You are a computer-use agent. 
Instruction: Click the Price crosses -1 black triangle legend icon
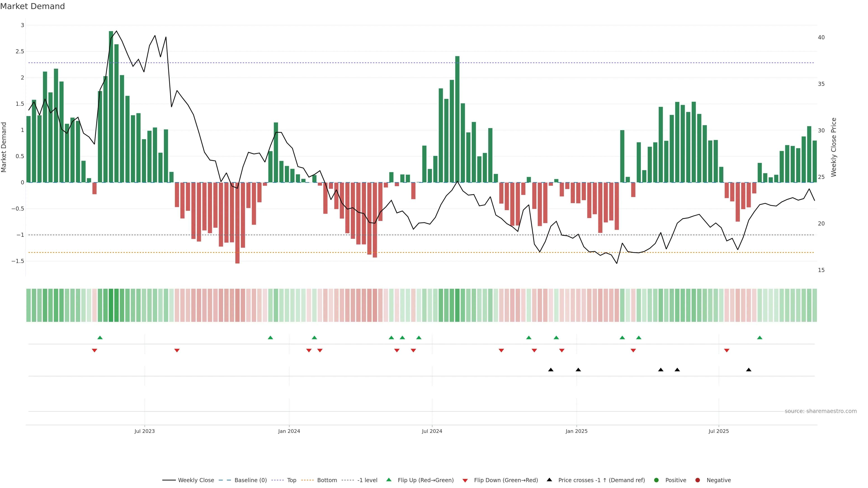click(549, 480)
